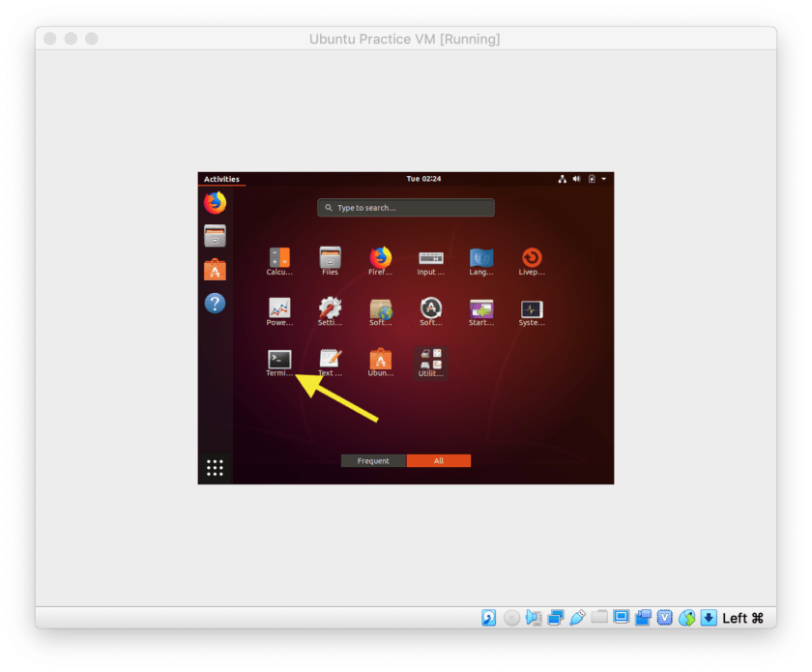The height and width of the screenshot is (672, 812).
Task: Open Ubuntu Software in the application grid
Action: pyautogui.click(x=381, y=363)
